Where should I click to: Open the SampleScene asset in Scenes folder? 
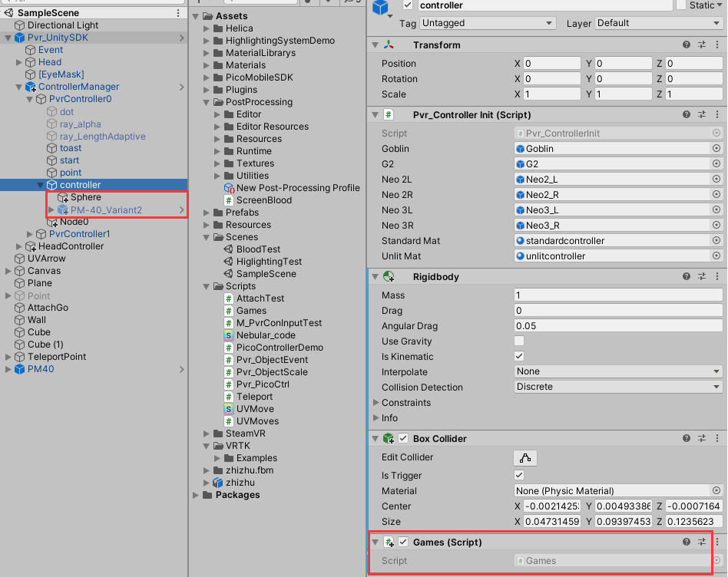click(266, 274)
